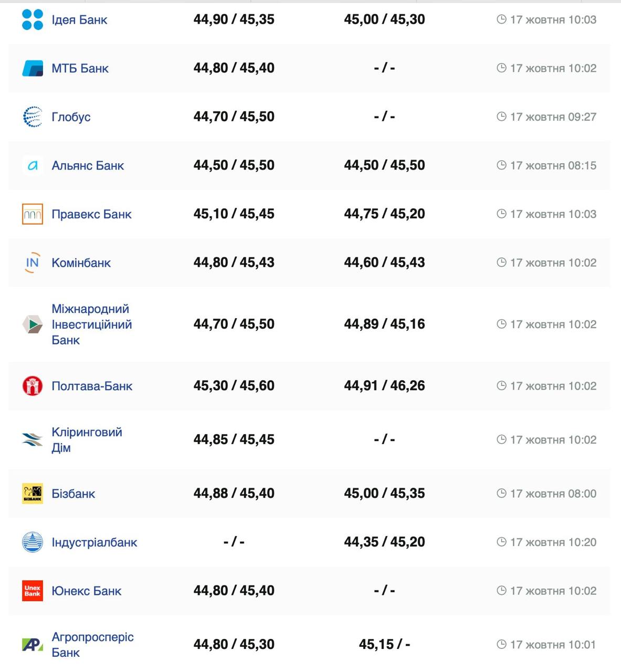The width and height of the screenshot is (621, 672).
Task: Click the Глобус globe logo icon
Action: [x=33, y=117]
